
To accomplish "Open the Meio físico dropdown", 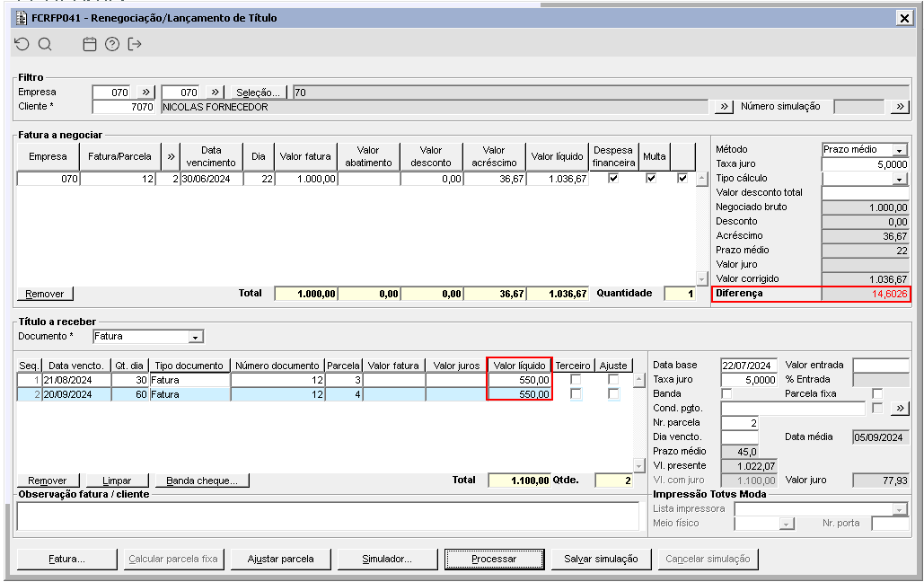I will tap(786, 524).
